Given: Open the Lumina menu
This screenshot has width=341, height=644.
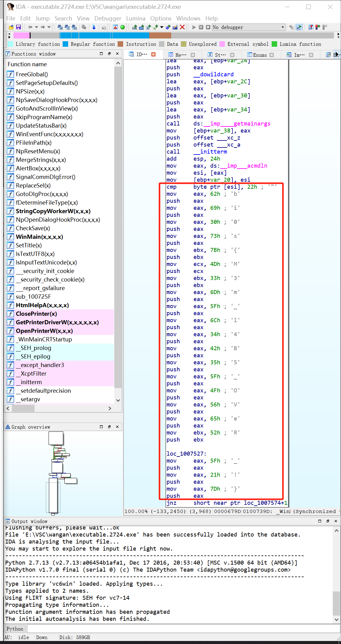Looking at the screenshot, I should pos(136,19).
